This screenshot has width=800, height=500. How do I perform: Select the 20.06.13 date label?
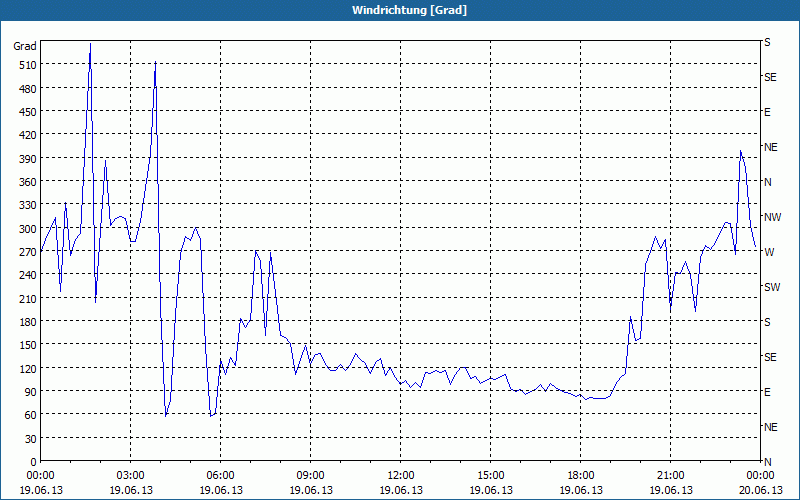[x=761, y=490]
